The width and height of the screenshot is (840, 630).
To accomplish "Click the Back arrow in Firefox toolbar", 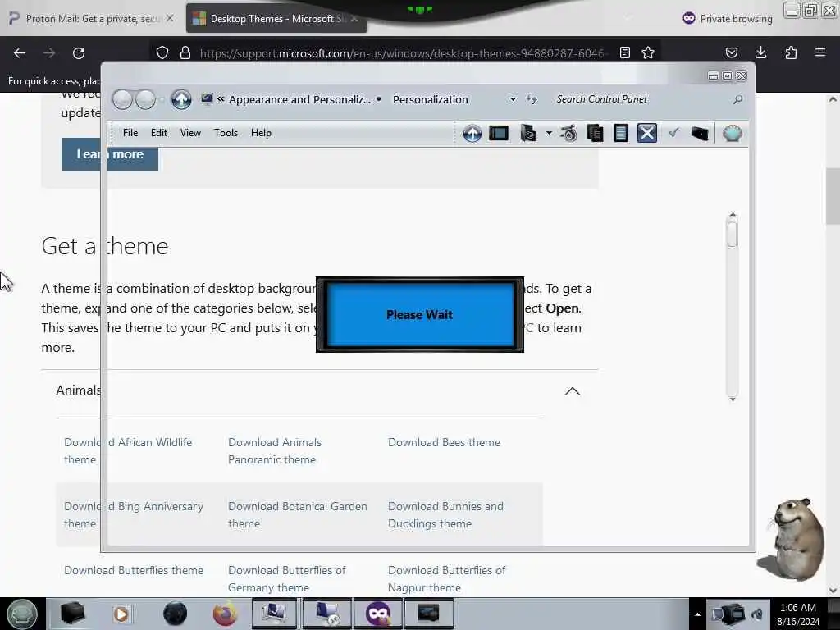I will pos(20,53).
